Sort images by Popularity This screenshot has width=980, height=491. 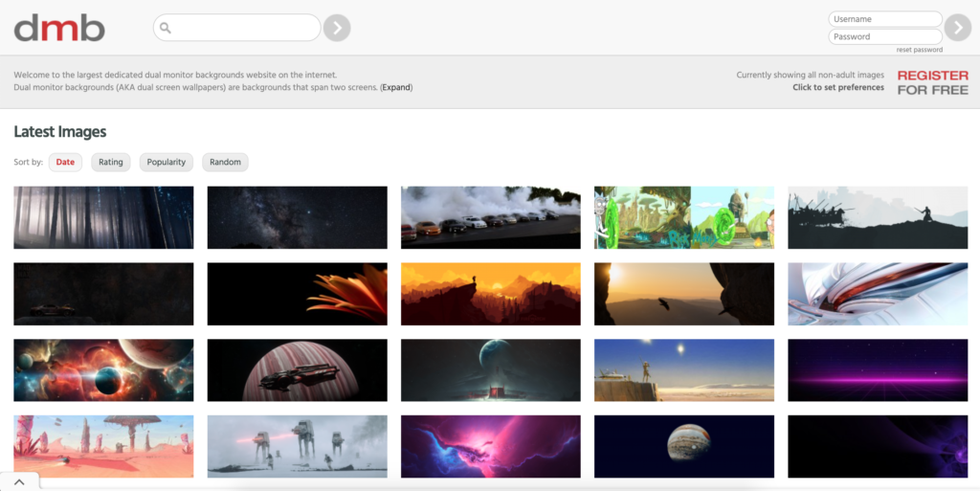(167, 162)
